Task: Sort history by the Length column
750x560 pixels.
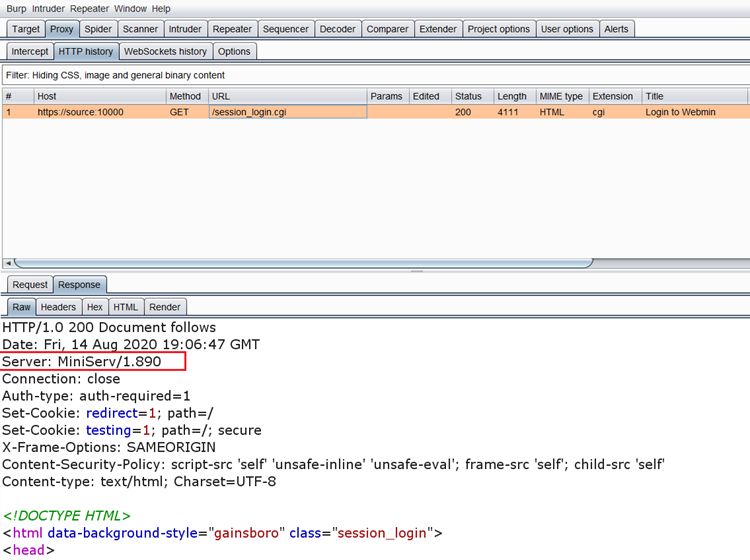Action: 515,97
